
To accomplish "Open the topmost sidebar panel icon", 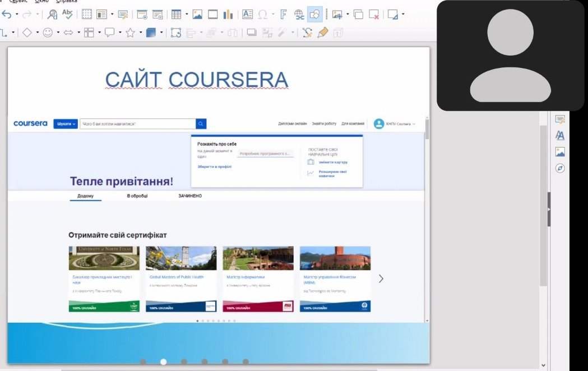I will pos(560,120).
